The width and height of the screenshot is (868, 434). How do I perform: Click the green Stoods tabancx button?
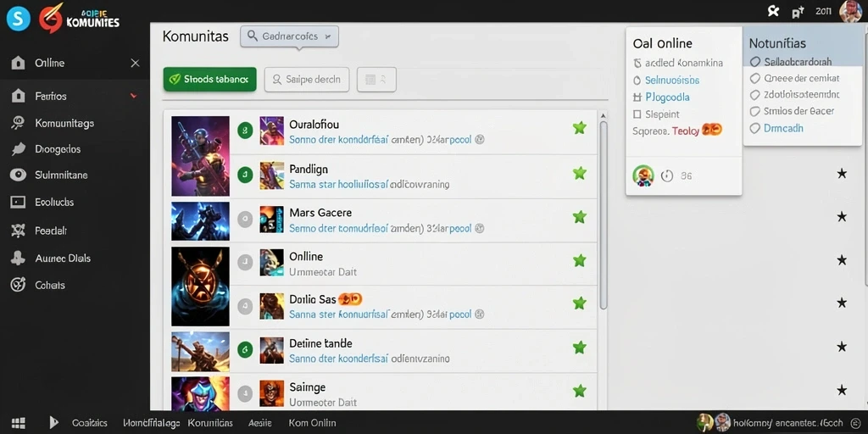tap(210, 80)
